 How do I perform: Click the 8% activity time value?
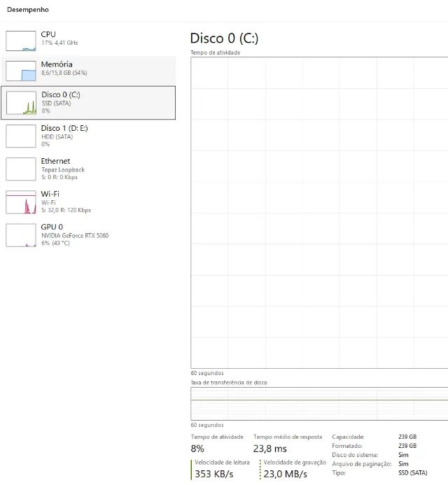[197, 449]
